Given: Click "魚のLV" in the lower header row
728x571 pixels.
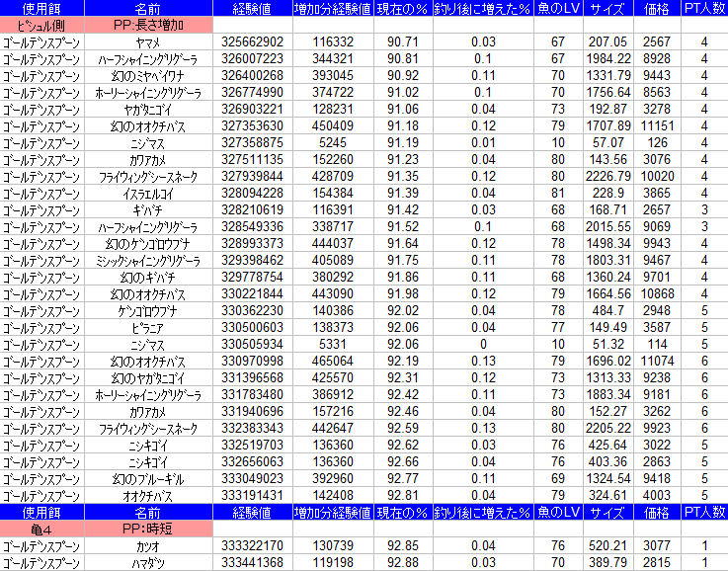Looking at the screenshot, I should (558, 512).
